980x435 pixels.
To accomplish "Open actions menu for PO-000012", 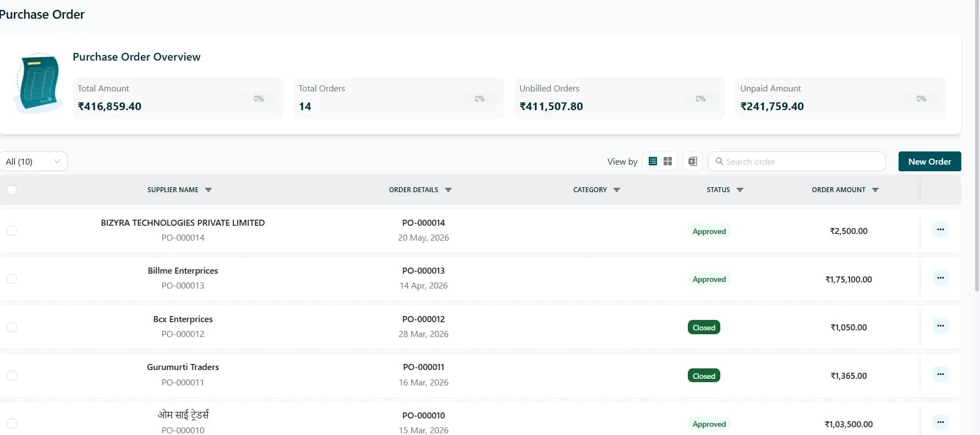I will pos(940,326).
